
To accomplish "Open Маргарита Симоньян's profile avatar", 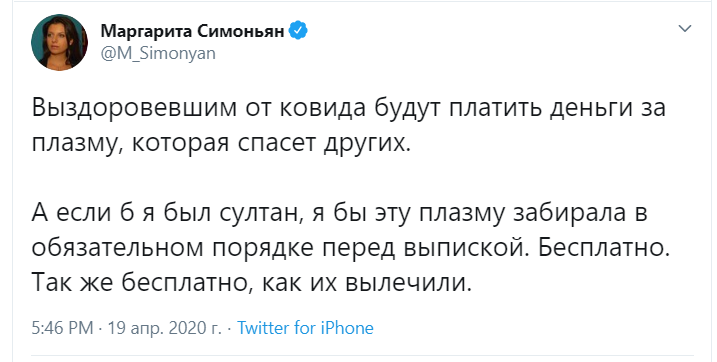I will click(x=59, y=43).
